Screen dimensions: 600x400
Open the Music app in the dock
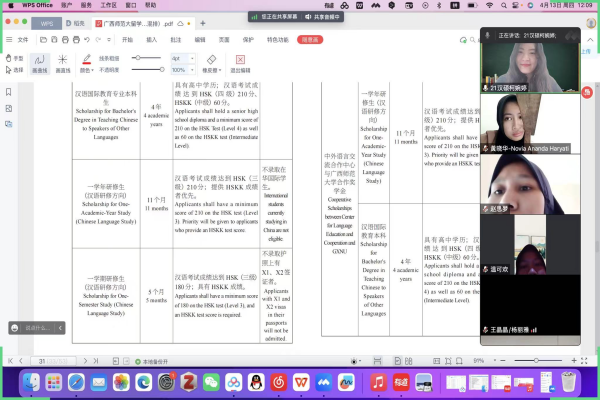pyautogui.click(x=379, y=382)
